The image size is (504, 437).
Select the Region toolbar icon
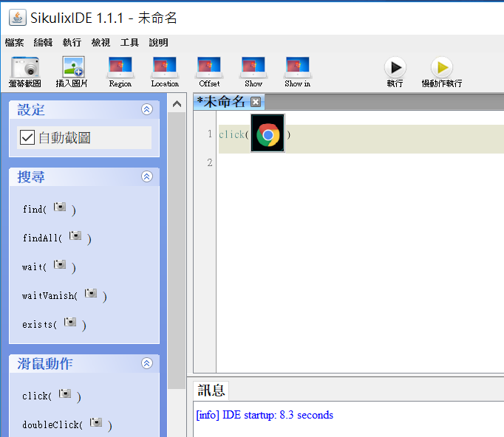120,67
